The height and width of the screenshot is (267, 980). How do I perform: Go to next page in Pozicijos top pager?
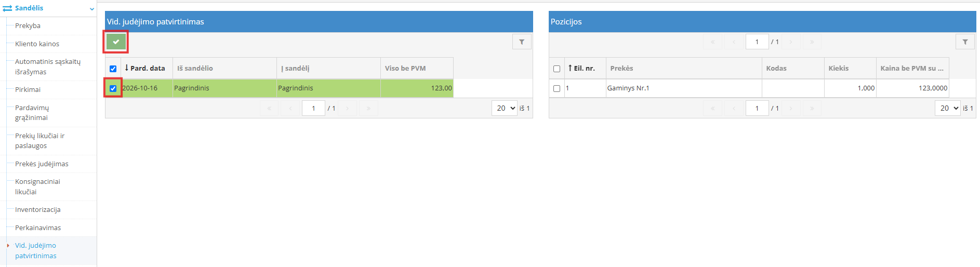[x=791, y=42]
